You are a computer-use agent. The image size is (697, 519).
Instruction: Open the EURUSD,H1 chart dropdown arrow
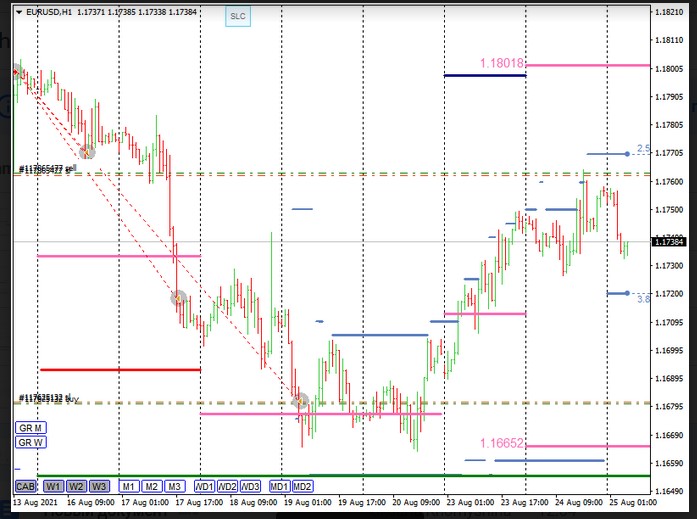(x=19, y=12)
